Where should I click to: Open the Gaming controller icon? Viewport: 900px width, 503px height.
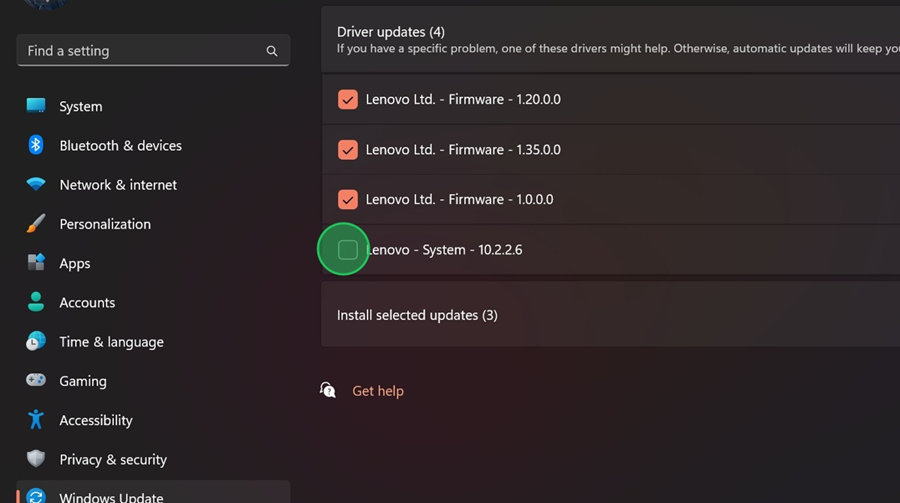click(x=36, y=381)
